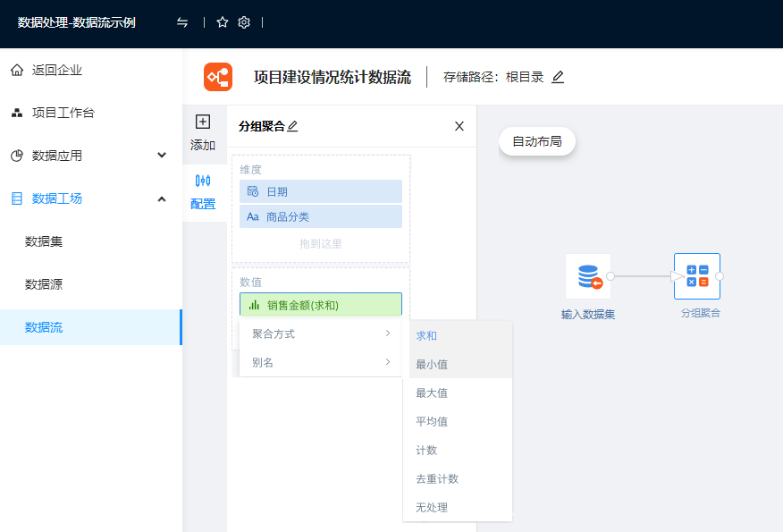Select the 输入数据集 node icon
This screenshot has height=532, width=783.
588,276
